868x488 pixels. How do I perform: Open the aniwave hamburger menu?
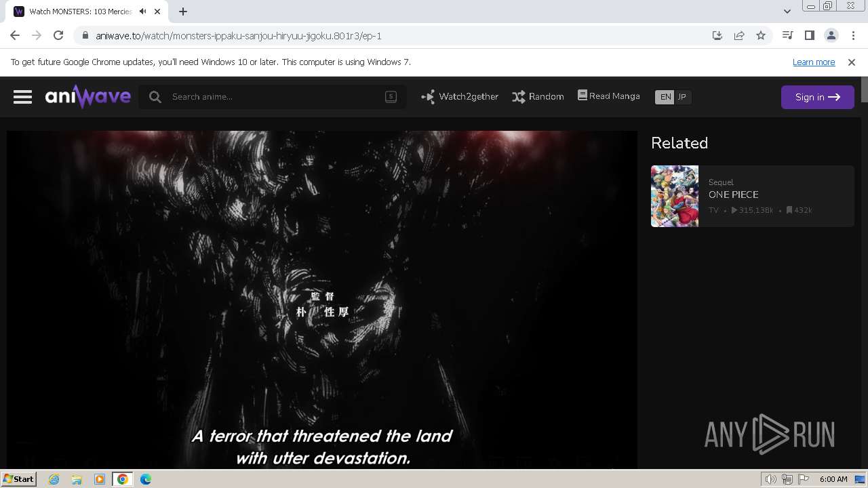[22, 97]
